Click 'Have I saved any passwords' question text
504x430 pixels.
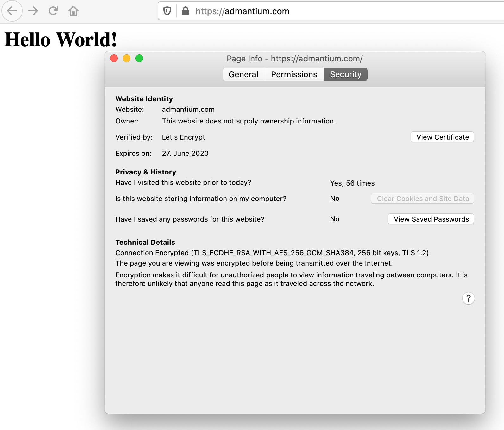click(190, 219)
